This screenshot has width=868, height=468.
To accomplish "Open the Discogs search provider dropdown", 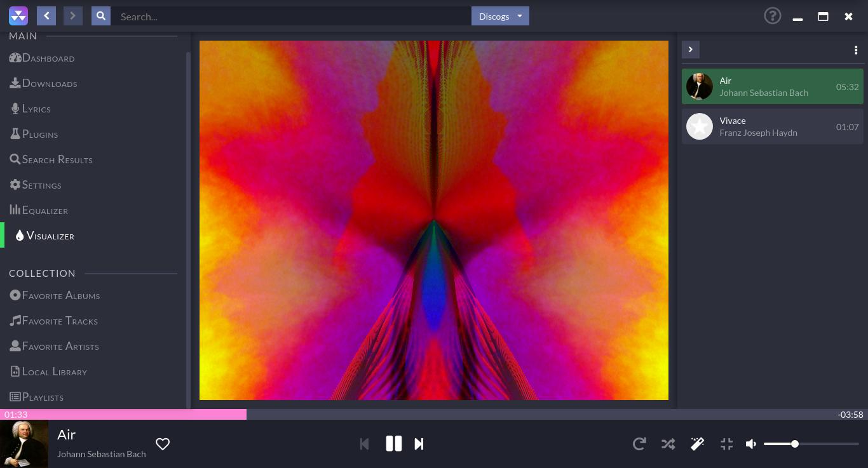I will [x=500, y=17].
